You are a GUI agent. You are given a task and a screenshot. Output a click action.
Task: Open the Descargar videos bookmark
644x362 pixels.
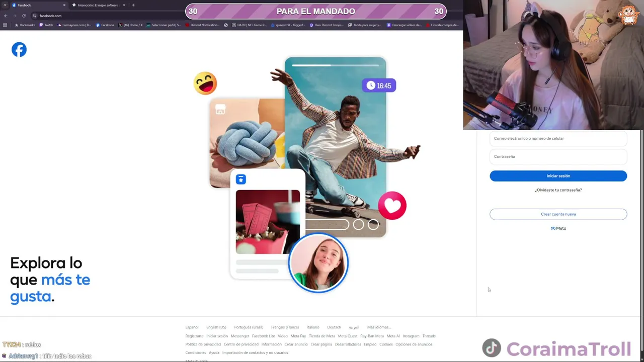point(404,25)
